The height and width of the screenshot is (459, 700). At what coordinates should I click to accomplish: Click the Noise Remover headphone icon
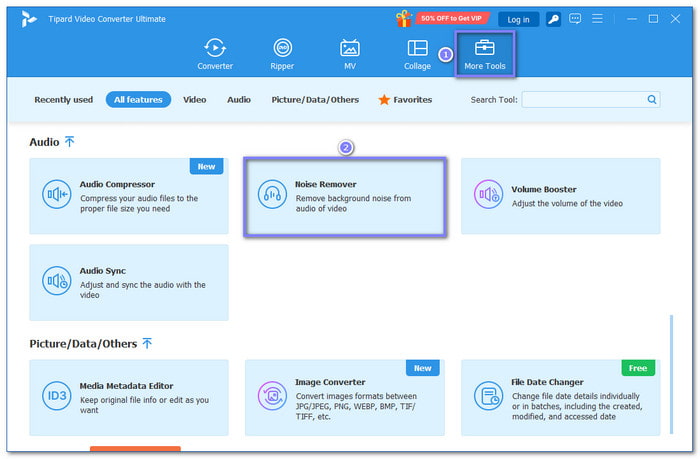click(x=272, y=194)
